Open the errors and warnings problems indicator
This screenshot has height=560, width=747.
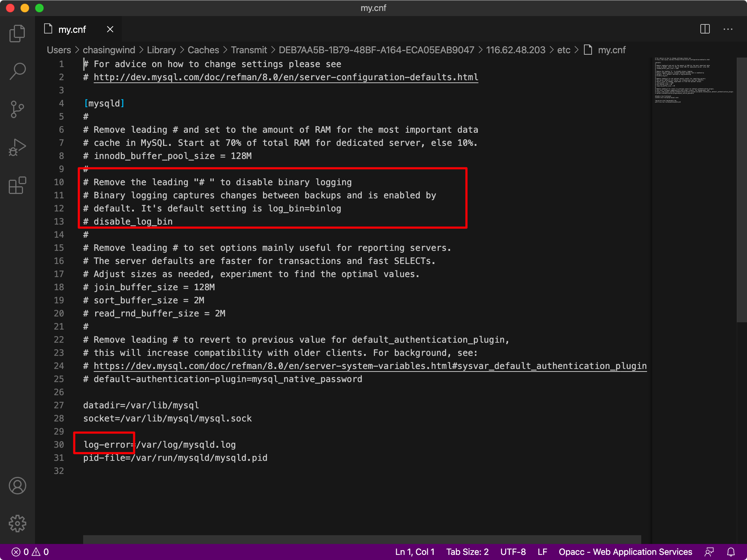[x=30, y=552]
